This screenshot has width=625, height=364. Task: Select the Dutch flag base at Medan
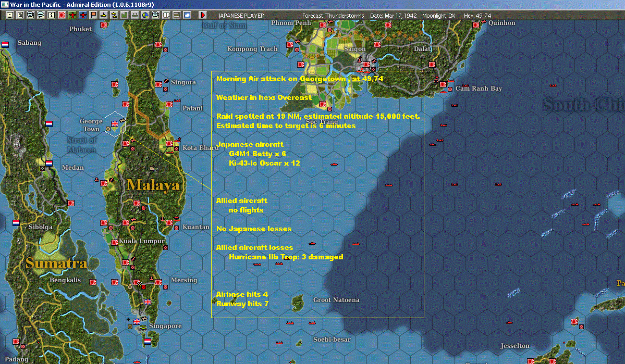click(x=49, y=164)
